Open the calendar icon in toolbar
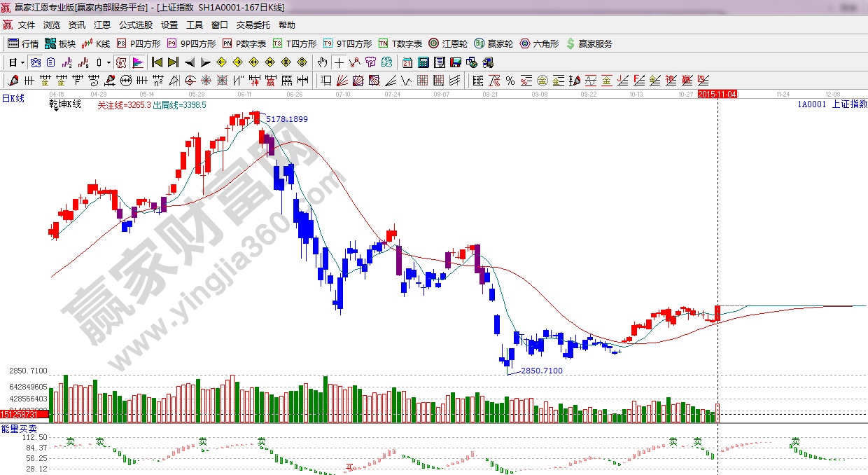The image size is (868, 475). (x=407, y=62)
